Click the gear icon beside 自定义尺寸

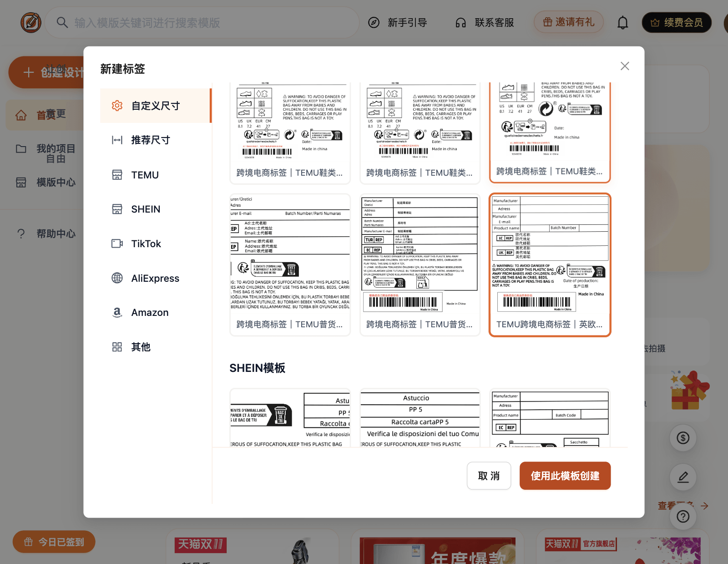point(117,106)
